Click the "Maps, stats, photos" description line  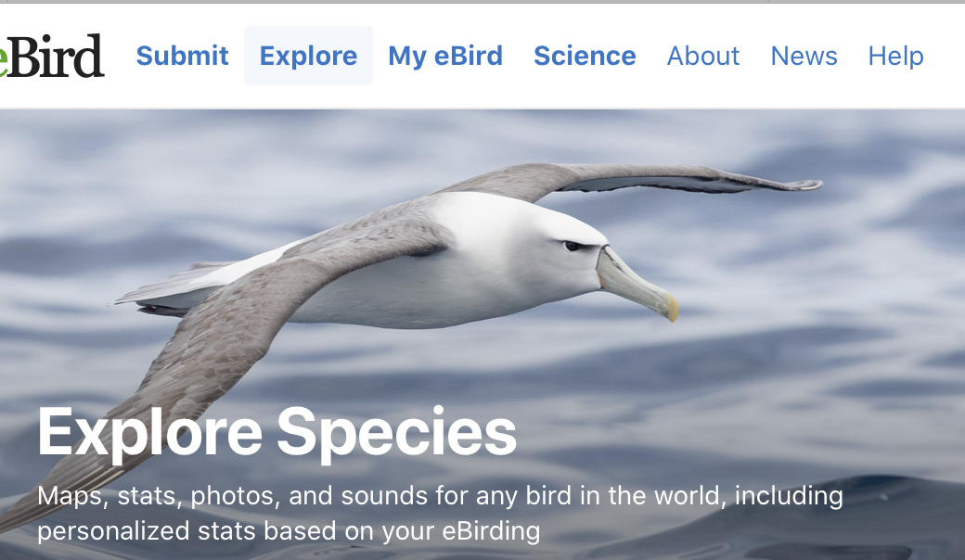pyautogui.click(x=440, y=496)
